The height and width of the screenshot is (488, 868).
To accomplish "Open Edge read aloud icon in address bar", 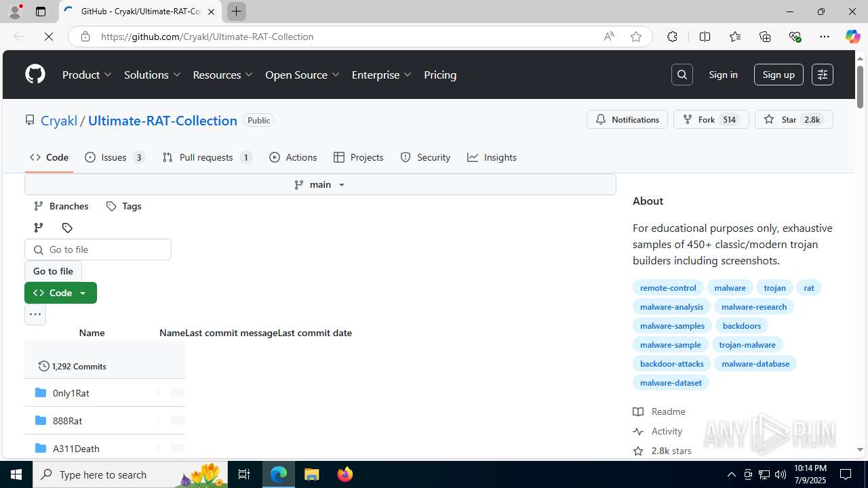I will 609,37.
